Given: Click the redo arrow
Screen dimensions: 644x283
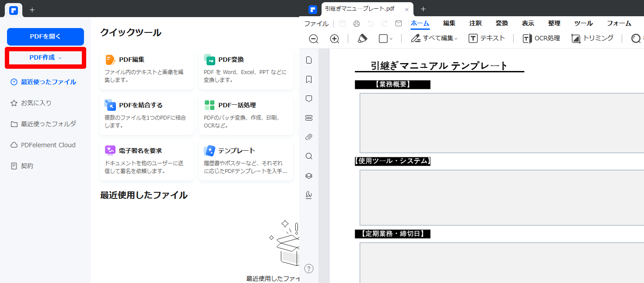Looking at the screenshot, I should pyautogui.click(x=385, y=24).
